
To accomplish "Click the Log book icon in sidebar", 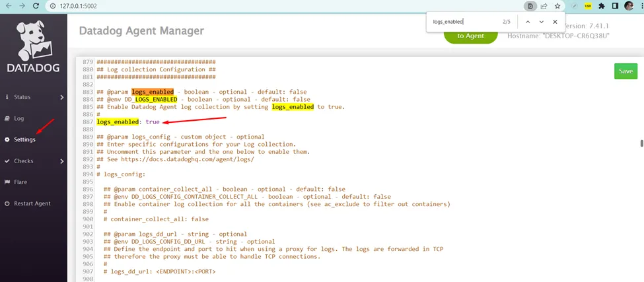I will pos(7,119).
